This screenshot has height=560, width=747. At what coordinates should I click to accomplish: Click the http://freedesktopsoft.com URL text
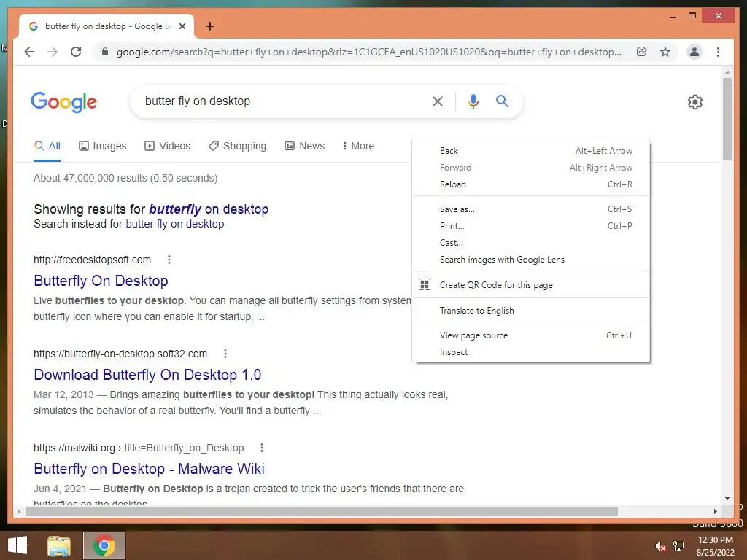tap(92, 260)
